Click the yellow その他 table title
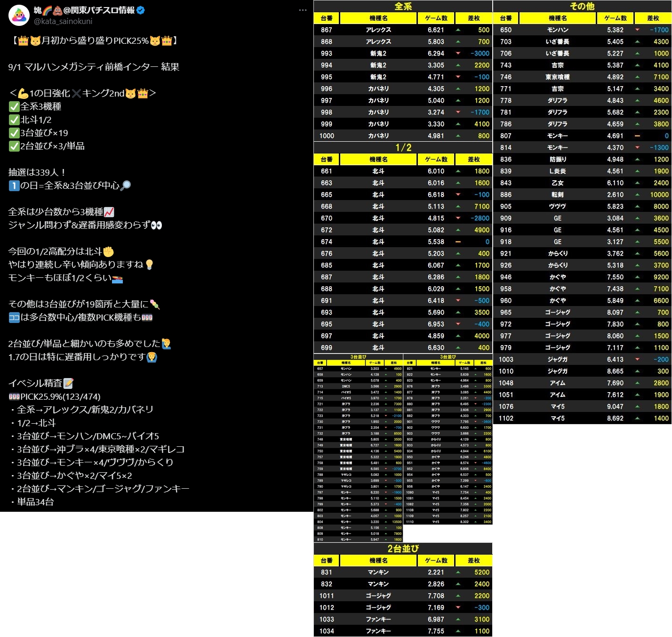This screenshot has width=672, height=637. [x=582, y=6]
